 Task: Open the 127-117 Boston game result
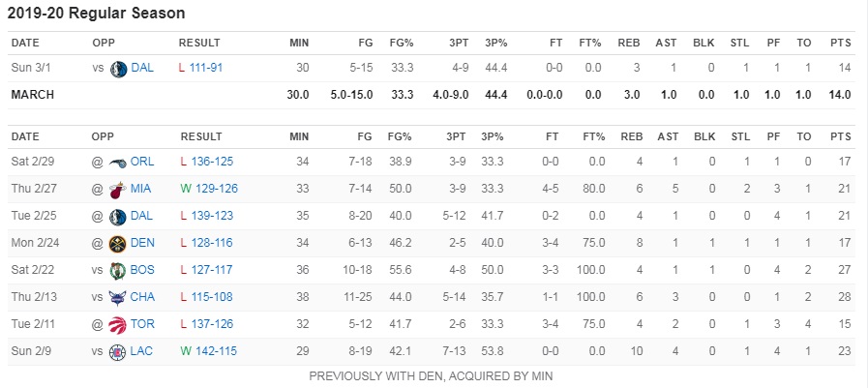click(x=212, y=270)
